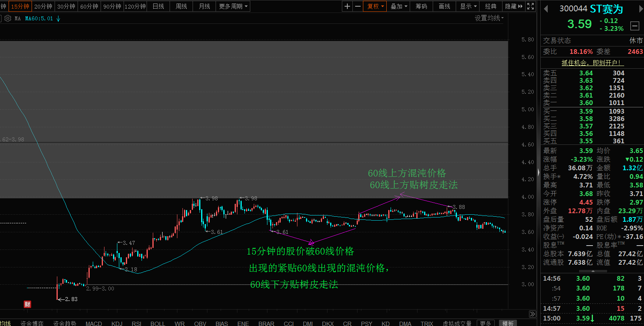Select the DKX indicator
Viewport: 644px width, 326px height.
tap(328, 323)
